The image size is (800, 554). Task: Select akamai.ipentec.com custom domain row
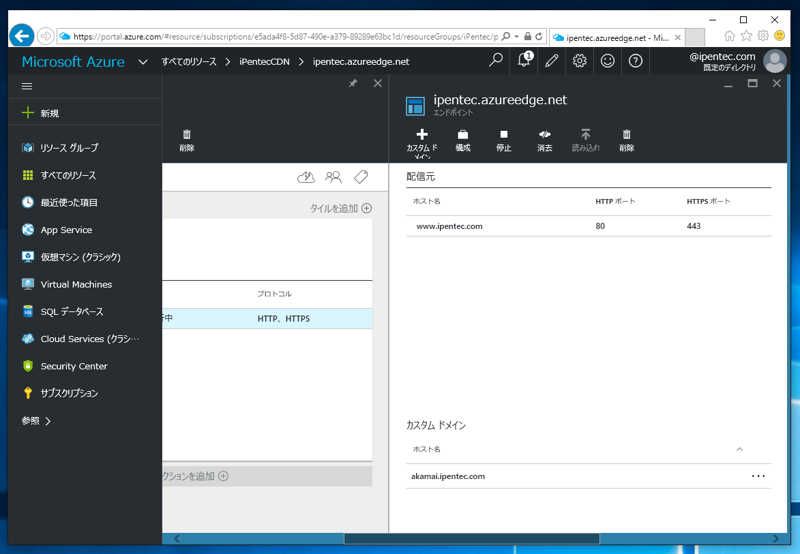(588, 476)
